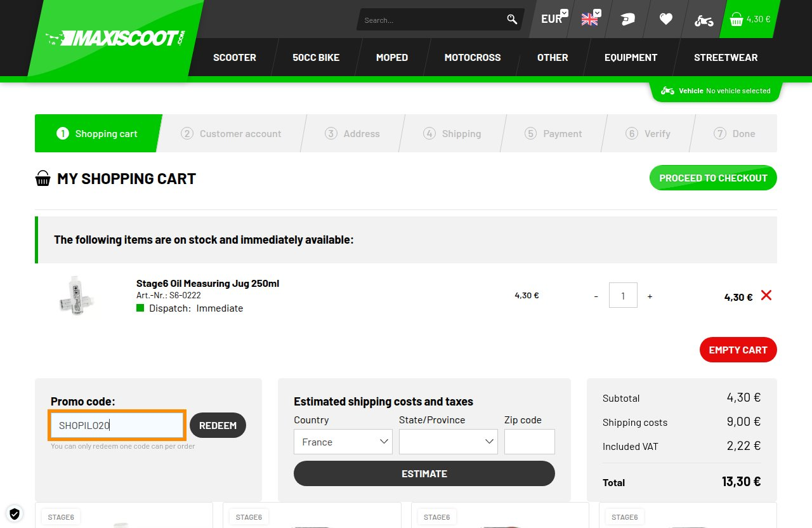This screenshot has height=528, width=812.
Task: Open the helmet equipment icon in header
Action: (627, 20)
